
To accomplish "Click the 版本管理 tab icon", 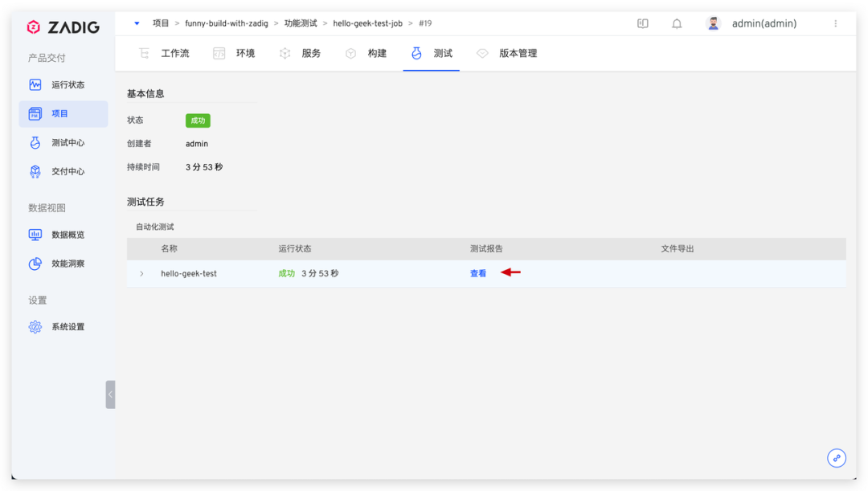I will 482,53.
